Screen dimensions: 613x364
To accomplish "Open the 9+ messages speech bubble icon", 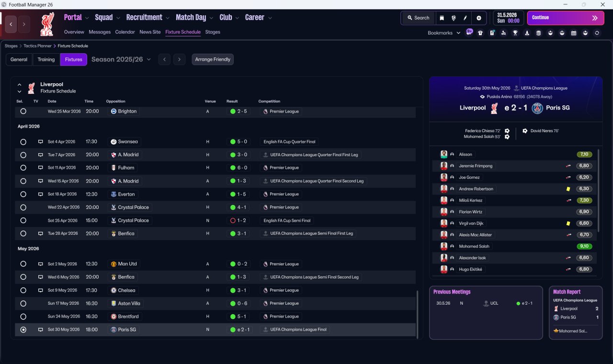I will point(469,33).
